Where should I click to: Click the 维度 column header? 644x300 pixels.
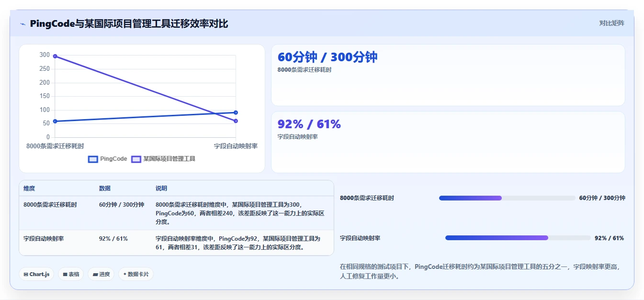coord(29,189)
